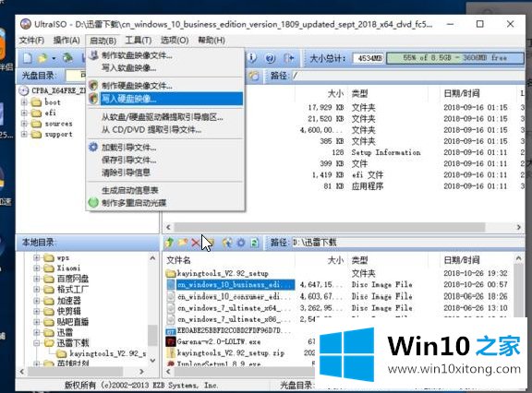The height and width of the screenshot is (393, 532).
Task: Expand the sources folder in disc tree
Action: [24, 124]
